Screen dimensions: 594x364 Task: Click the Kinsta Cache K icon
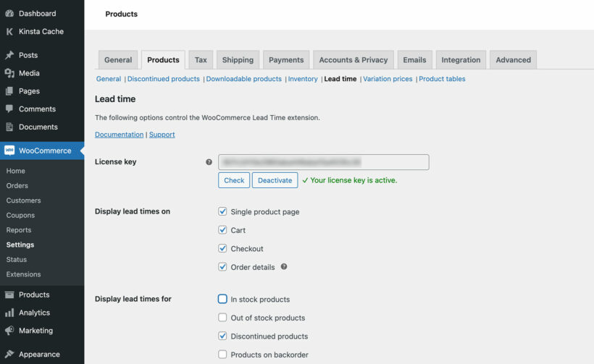point(9,32)
